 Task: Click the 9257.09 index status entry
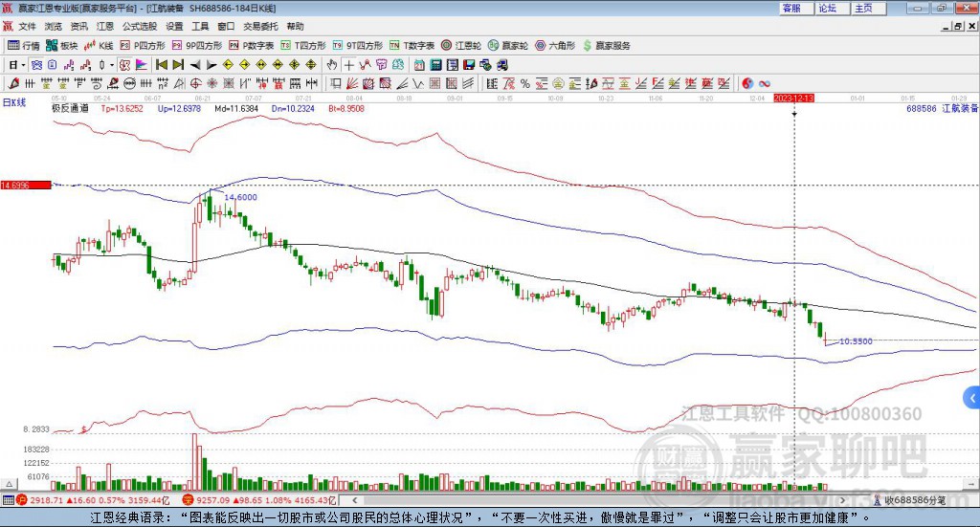(260, 500)
